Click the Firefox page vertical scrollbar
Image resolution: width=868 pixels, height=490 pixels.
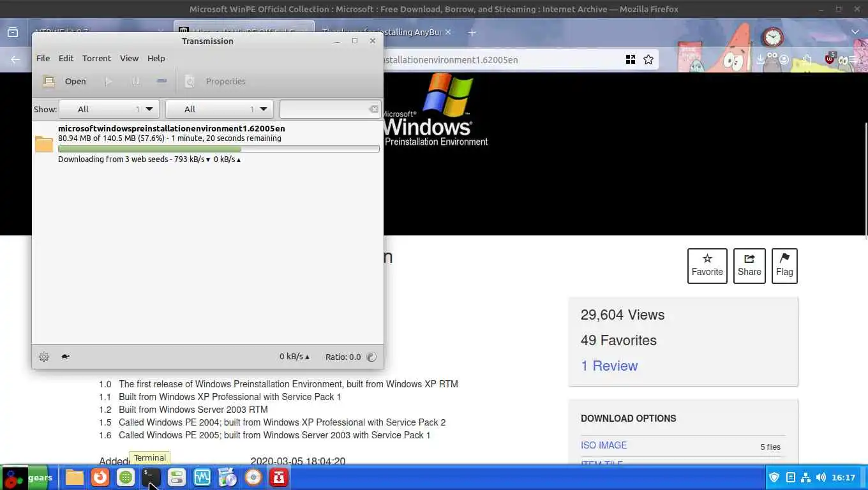click(x=865, y=181)
